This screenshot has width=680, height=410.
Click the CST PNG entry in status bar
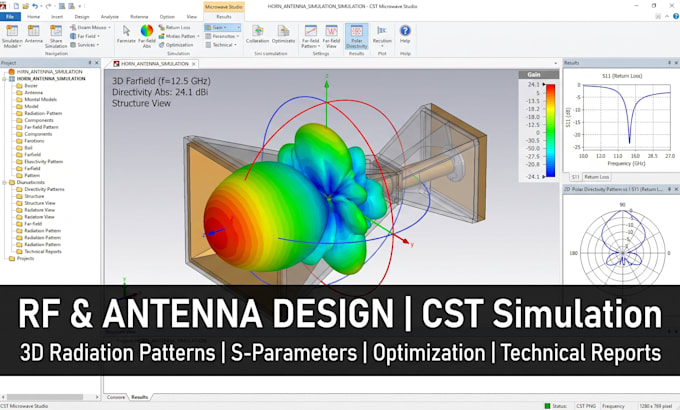click(586, 406)
